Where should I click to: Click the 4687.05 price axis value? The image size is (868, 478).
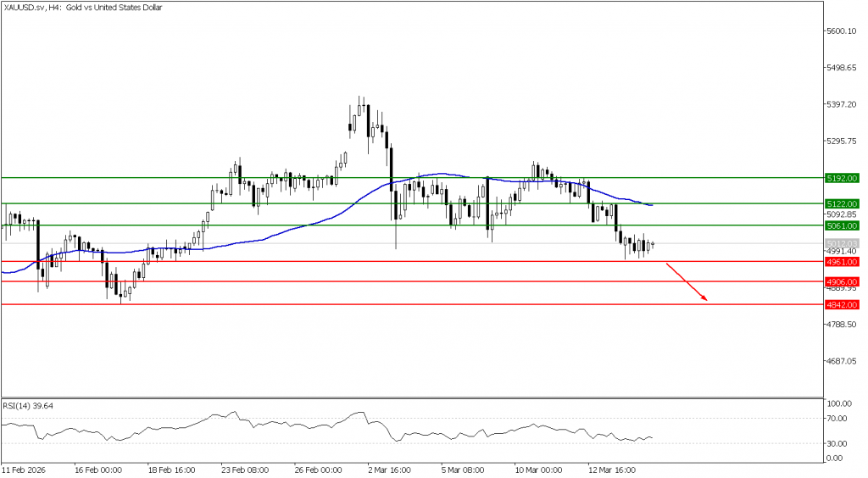pos(843,361)
